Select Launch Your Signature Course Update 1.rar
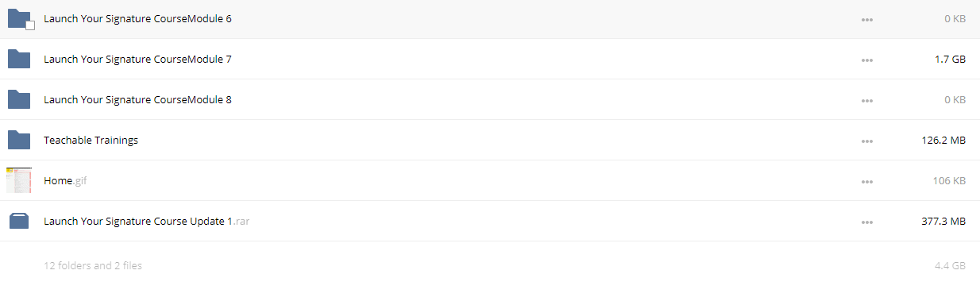Viewport: 980px width, 305px height. (147, 221)
